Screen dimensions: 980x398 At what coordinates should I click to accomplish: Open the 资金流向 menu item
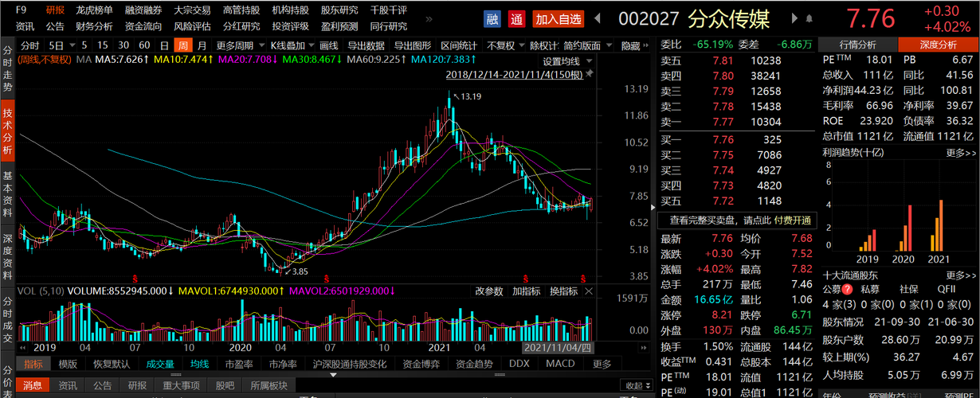click(143, 26)
